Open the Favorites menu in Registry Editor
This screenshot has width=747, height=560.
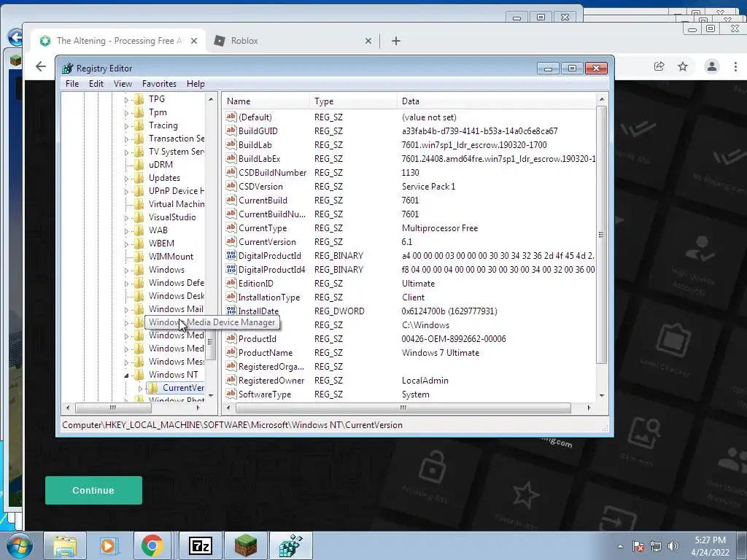pos(159,83)
